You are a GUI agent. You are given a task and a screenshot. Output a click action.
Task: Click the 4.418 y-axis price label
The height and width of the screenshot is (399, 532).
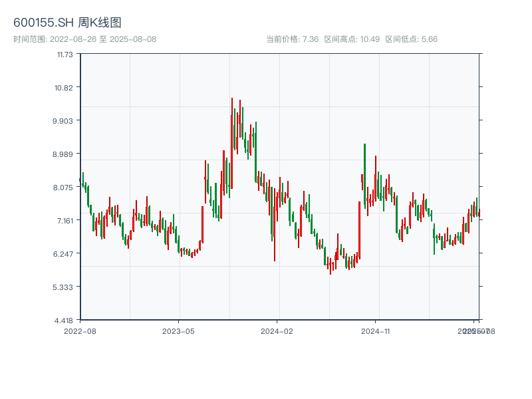pos(65,321)
